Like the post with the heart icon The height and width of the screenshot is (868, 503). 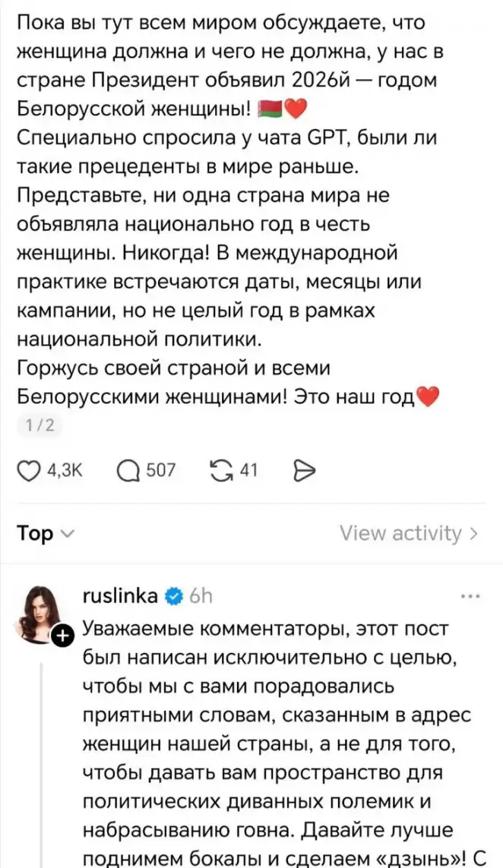pos(28,471)
